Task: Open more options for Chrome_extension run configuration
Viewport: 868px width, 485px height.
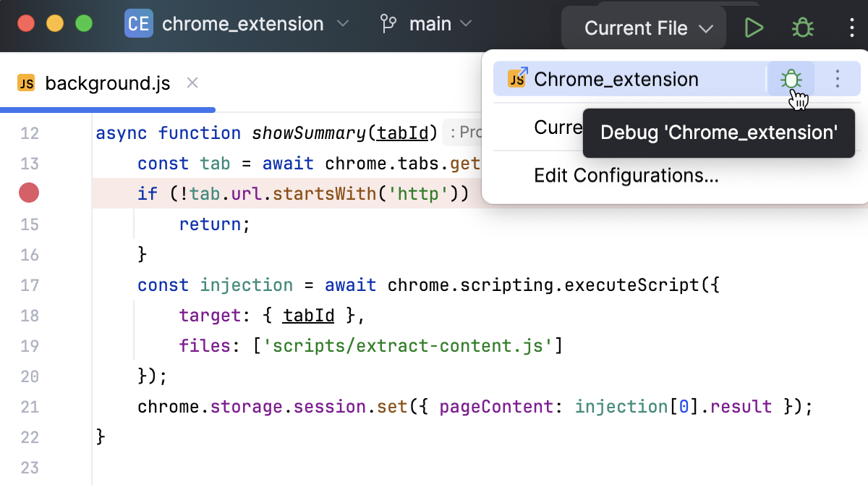Action: (837, 79)
